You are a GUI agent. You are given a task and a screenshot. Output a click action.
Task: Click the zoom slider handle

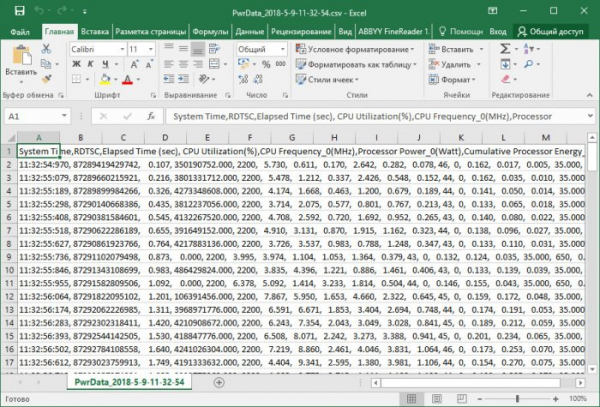coord(517,399)
